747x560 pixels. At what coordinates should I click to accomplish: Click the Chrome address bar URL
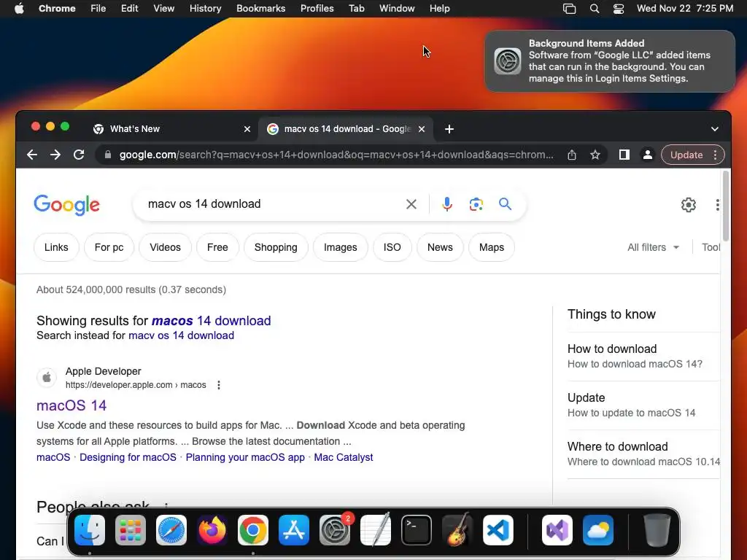pyautogui.click(x=336, y=155)
